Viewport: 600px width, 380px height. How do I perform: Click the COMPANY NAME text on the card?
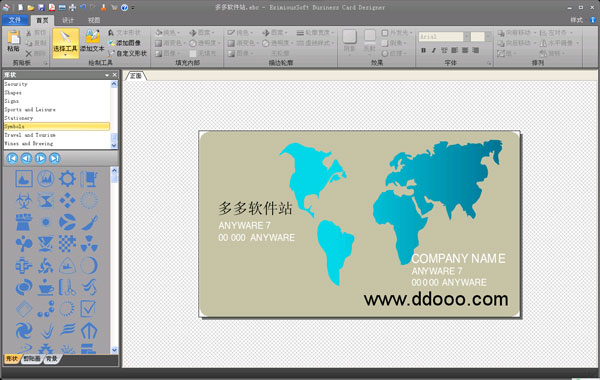(x=458, y=259)
